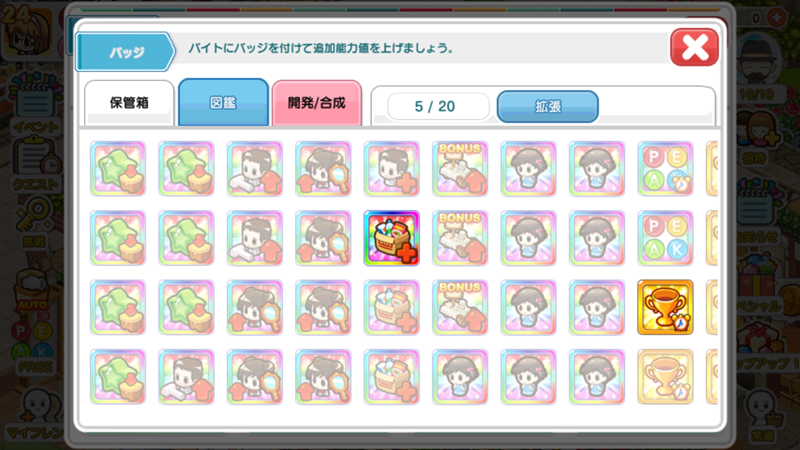Click the top-row girl with mirror badge

[323, 169]
